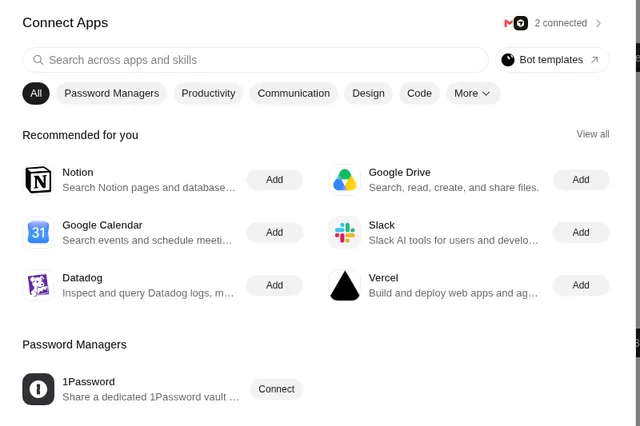Add the Vercel app
The image size is (640, 426).
pyautogui.click(x=581, y=285)
